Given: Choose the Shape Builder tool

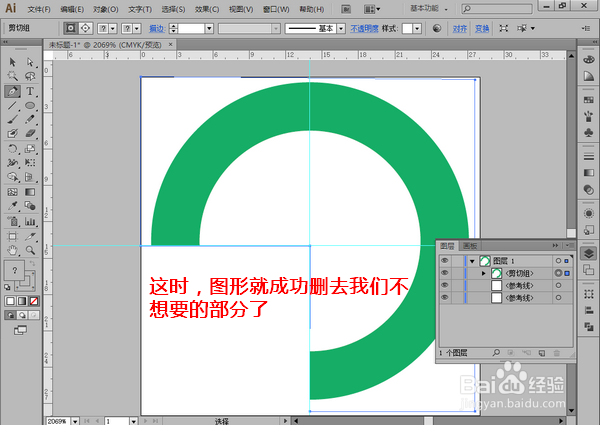Looking at the screenshot, I should (x=12, y=177).
